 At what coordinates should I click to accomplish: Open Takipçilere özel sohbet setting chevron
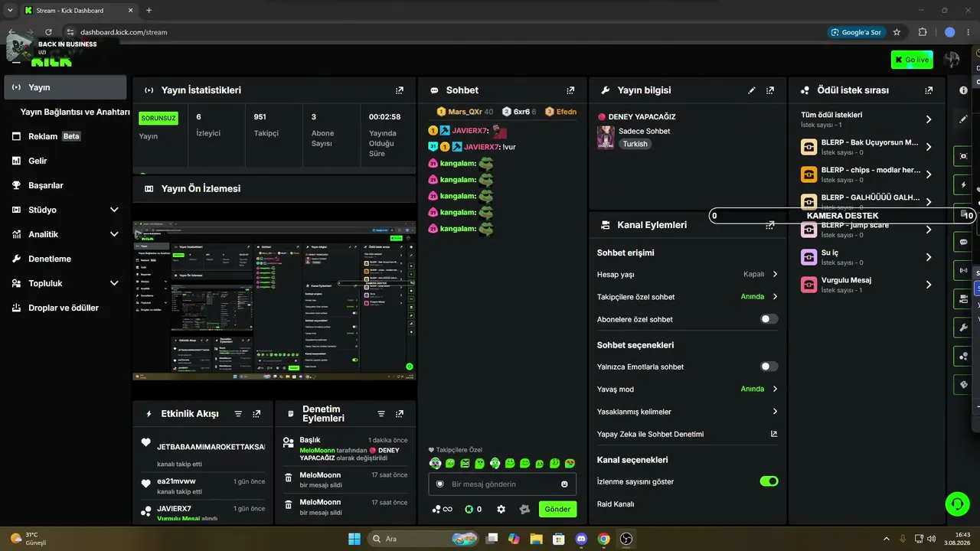pos(775,297)
